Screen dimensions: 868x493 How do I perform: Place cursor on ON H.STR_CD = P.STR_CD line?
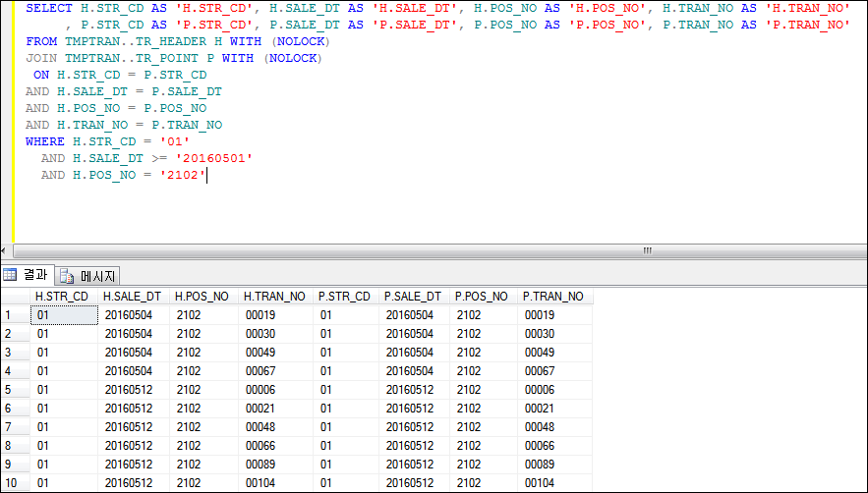coord(120,75)
